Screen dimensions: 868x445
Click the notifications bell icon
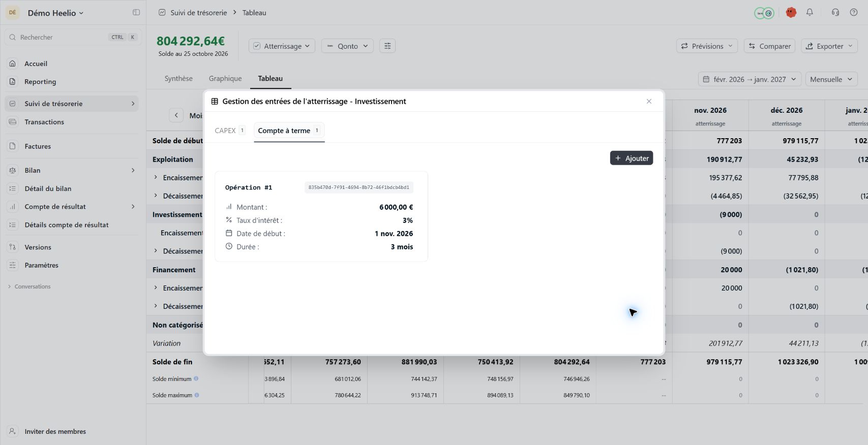point(810,12)
